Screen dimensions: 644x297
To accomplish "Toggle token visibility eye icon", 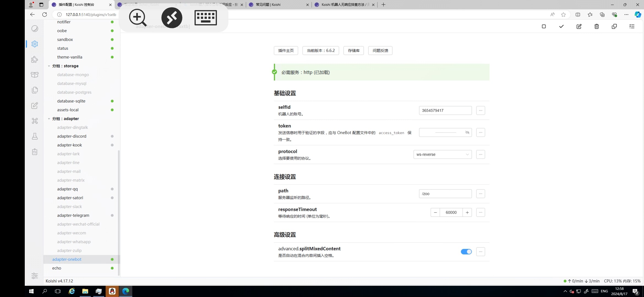I will click(x=467, y=133).
